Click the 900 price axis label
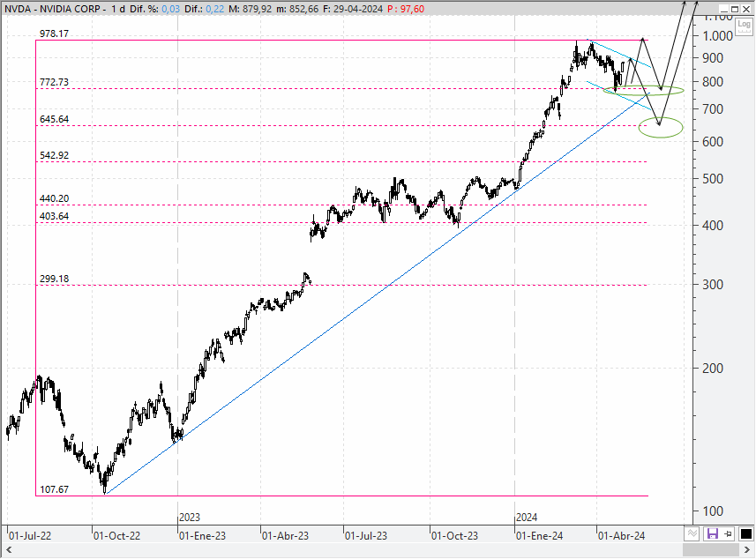 tap(713, 58)
